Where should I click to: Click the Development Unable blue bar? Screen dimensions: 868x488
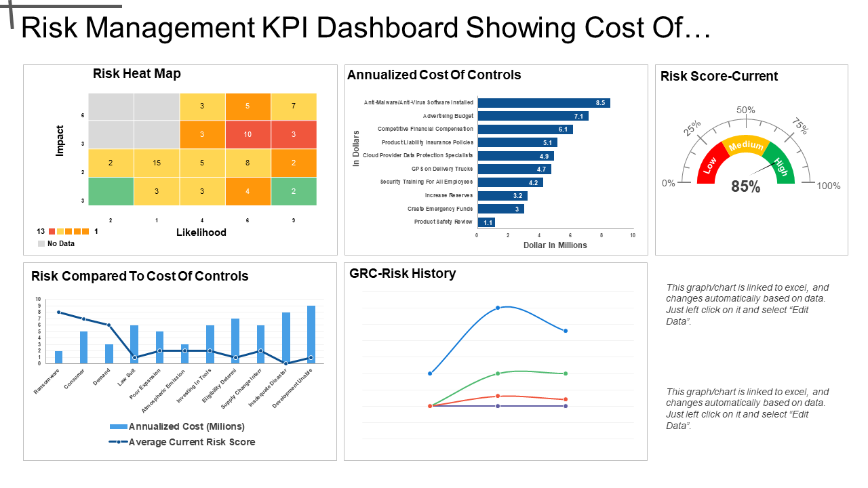pos(311,335)
